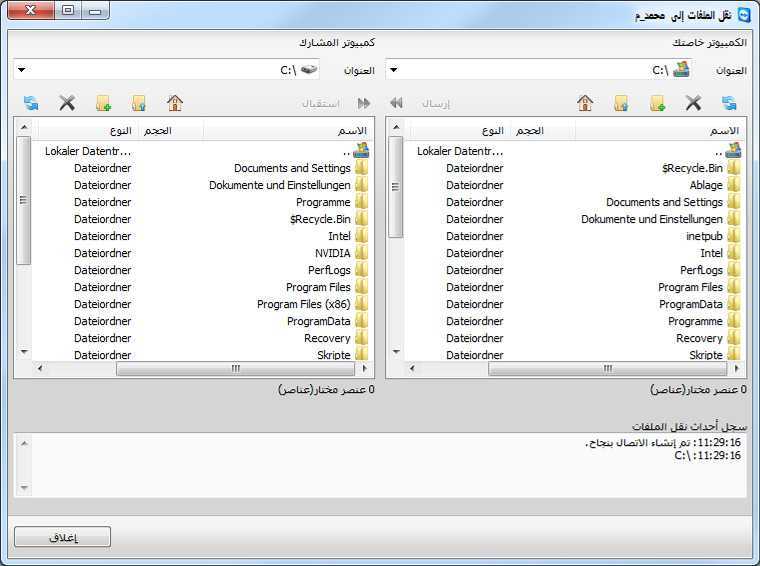Go to parent folder in local computer pane

click(x=621, y=103)
